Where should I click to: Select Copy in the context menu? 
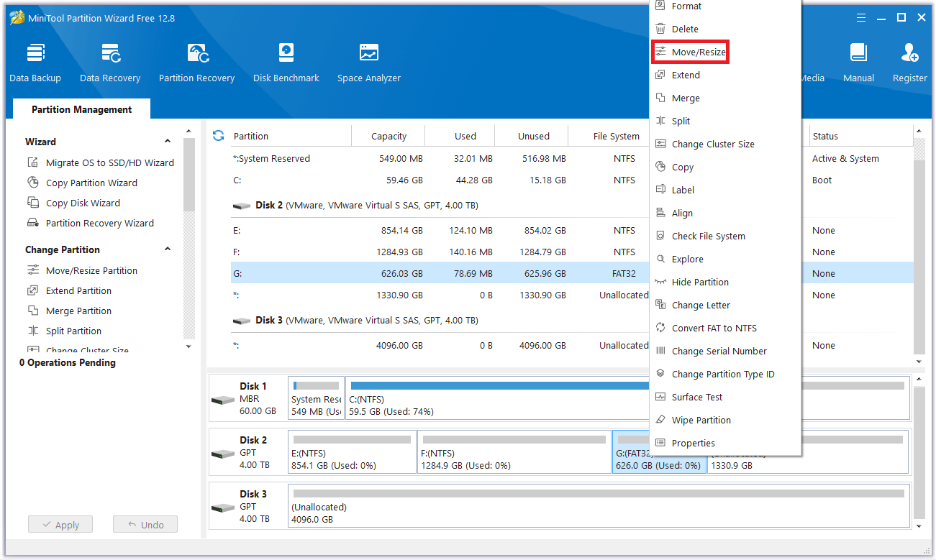(725, 167)
